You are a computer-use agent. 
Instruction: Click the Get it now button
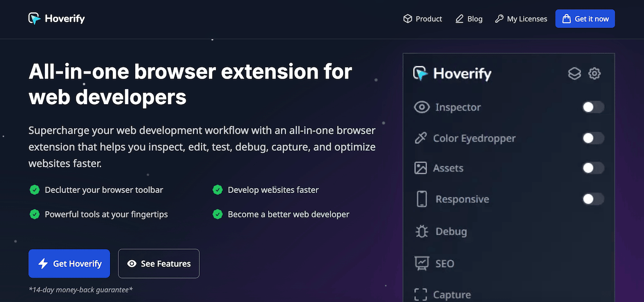[585, 19]
